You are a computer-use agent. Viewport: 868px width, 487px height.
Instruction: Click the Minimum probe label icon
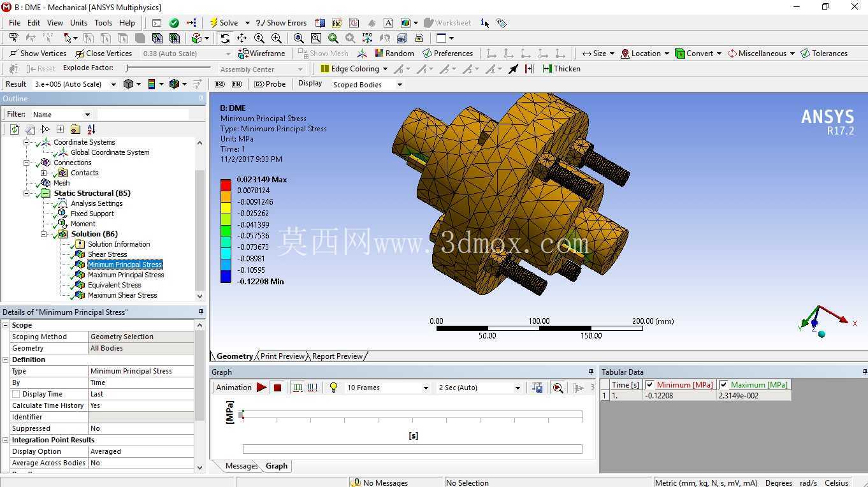[238, 84]
